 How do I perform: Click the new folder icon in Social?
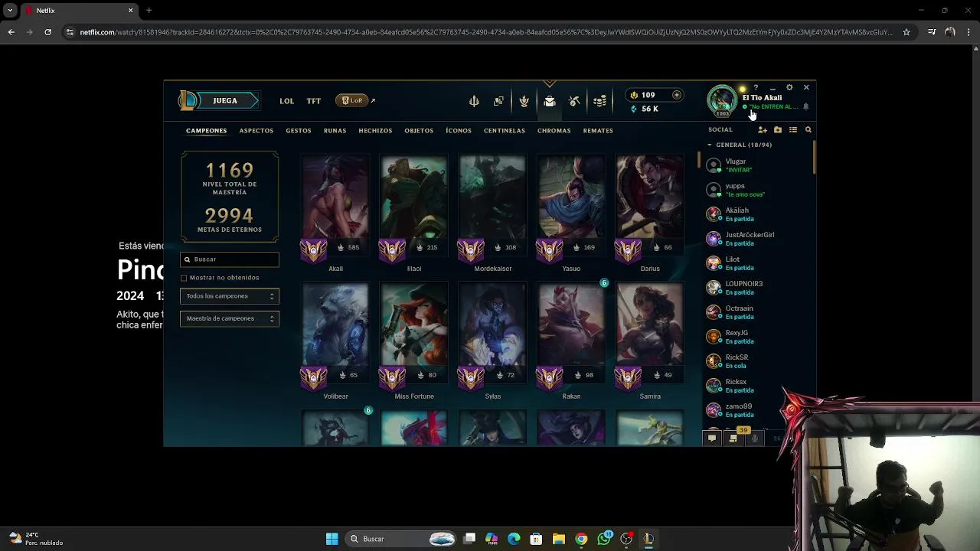(x=778, y=130)
